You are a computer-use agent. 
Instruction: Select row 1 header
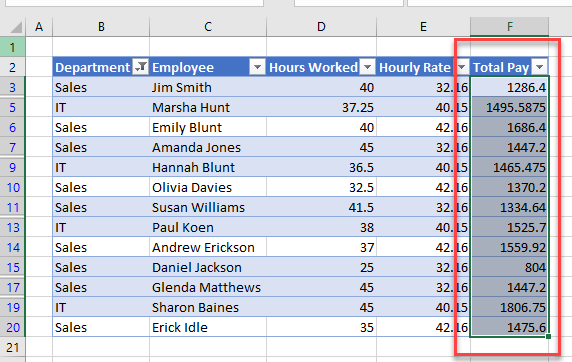click(12, 47)
